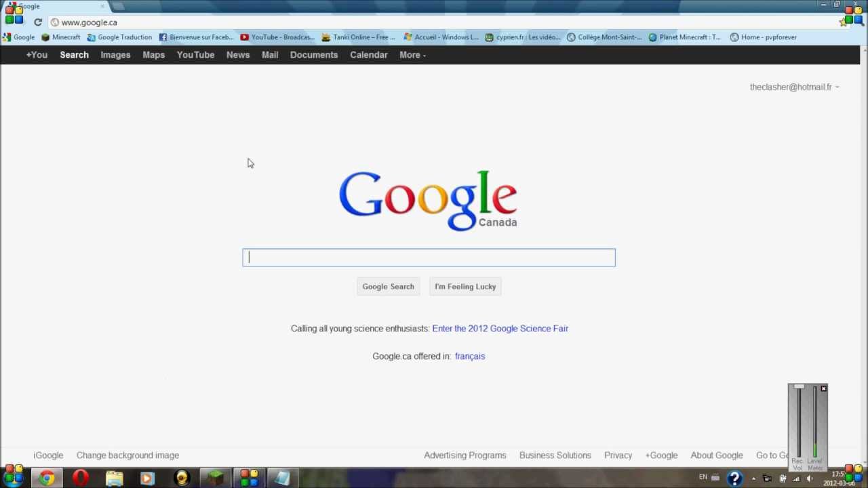Select Search in the Google bar
Viewport: 868px width, 488px height.
pyautogui.click(x=74, y=55)
